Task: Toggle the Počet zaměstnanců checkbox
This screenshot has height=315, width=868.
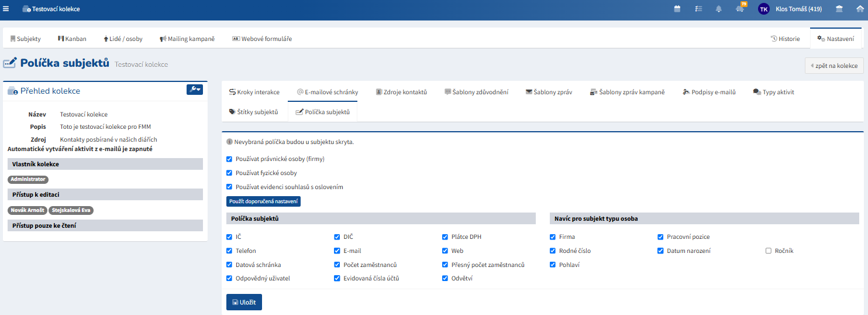Action: pos(337,265)
